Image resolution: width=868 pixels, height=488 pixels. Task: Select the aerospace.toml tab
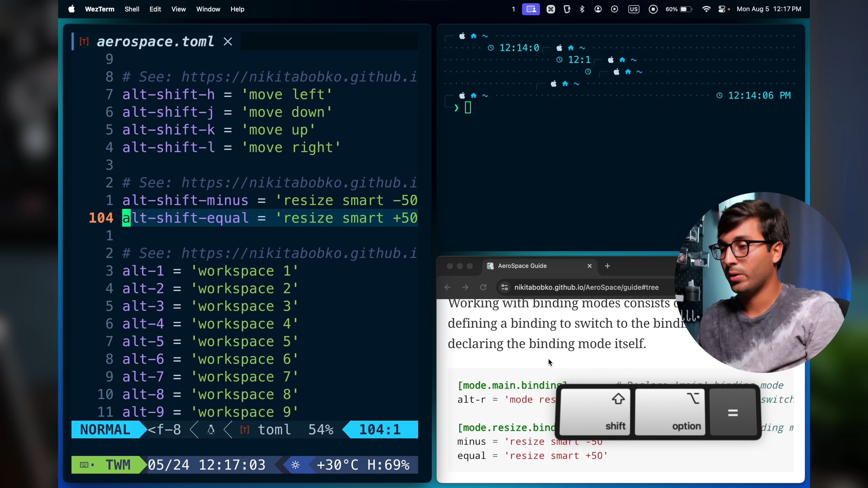[x=155, y=42]
